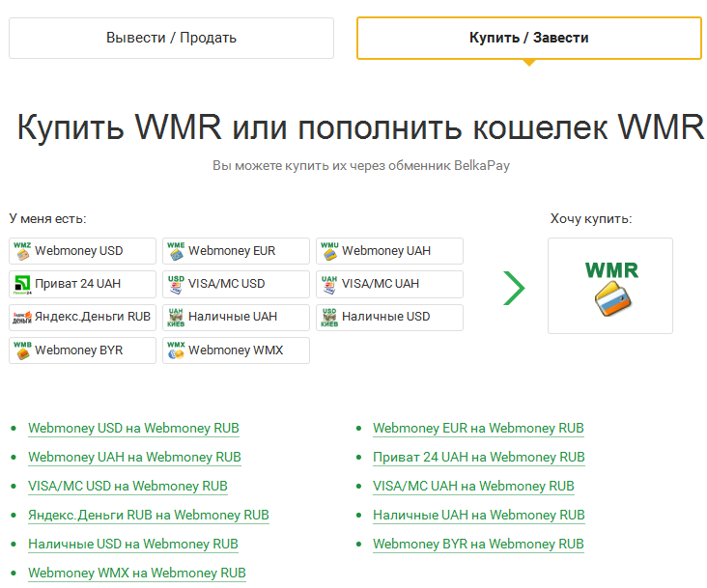The image size is (707, 588).
Task: Click the label Хочу купить:
Action: (591, 219)
